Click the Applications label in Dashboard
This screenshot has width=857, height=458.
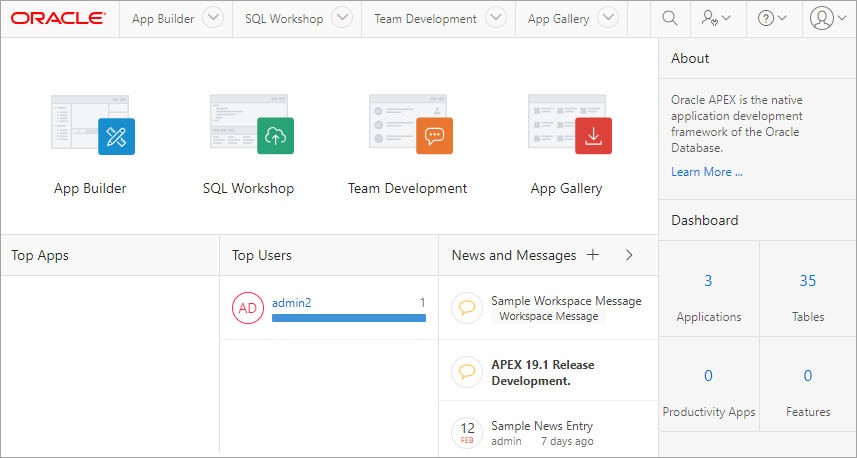point(708,317)
